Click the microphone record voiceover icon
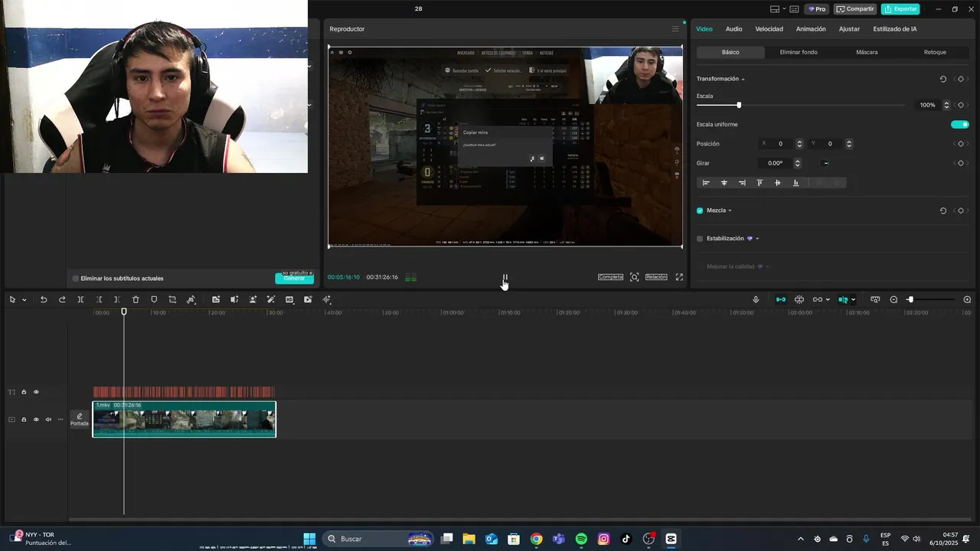Screen dimensions: 980x551 coord(756,300)
